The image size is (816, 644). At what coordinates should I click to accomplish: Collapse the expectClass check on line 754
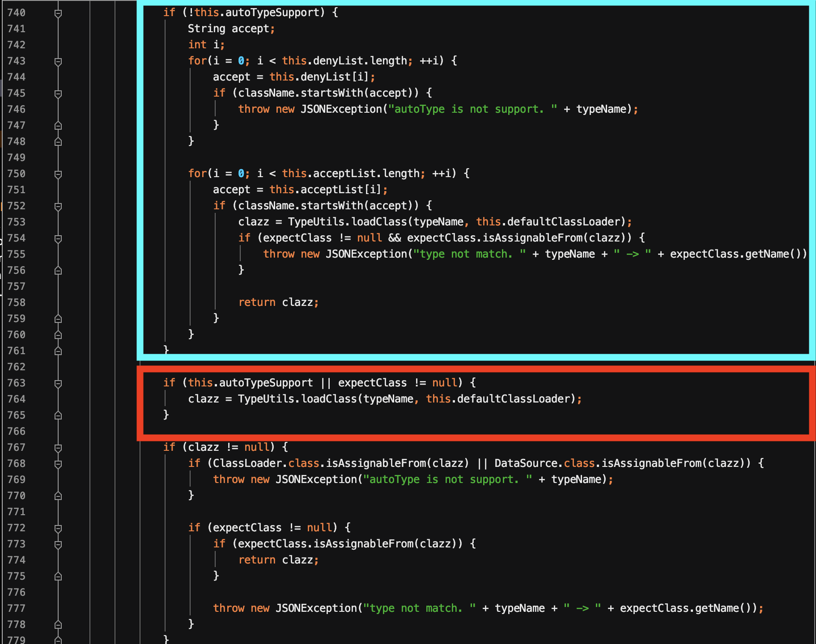tap(58, 238)
